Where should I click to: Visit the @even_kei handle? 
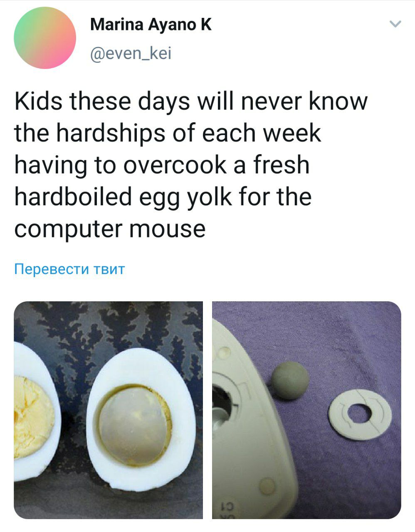[x=131, y=54]
